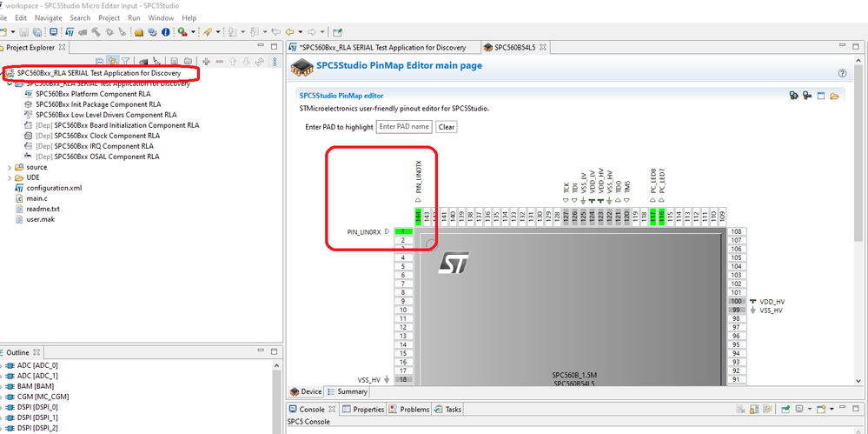Viewport: 868px width, 434px height.
Task: Open the Problems view tab
Action: (x=409, y=409)
